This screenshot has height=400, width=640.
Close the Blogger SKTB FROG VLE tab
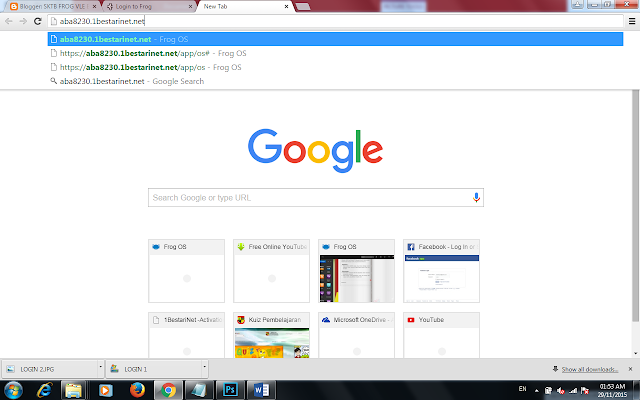pos(95,7)
